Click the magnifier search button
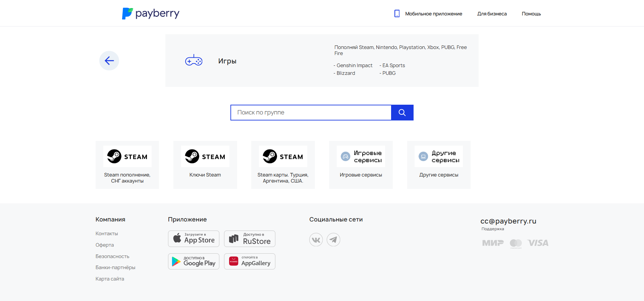 point(402,112)
